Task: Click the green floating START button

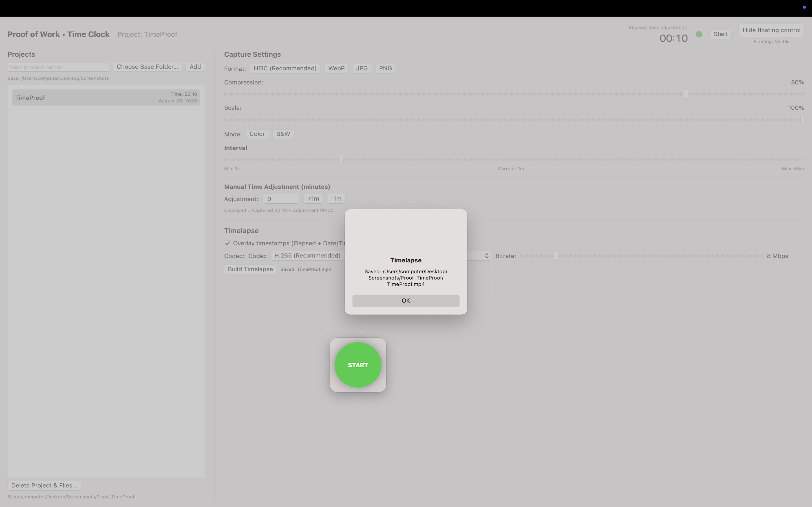Action: click(358, 365)
